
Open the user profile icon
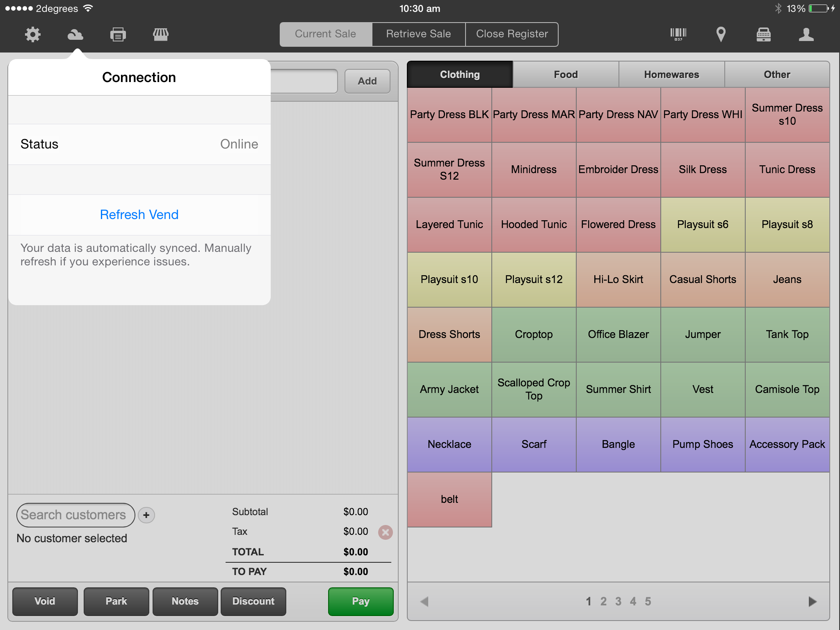pyautogui.click(x=806, y=34)
